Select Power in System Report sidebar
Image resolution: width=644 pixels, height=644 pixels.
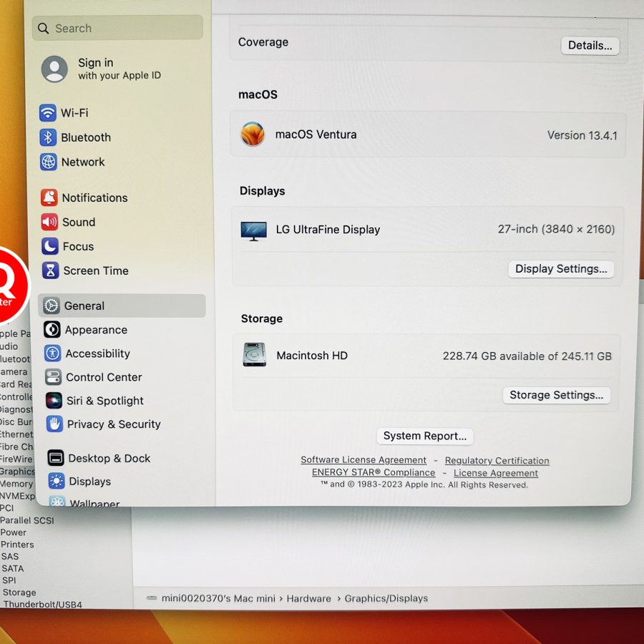(13, 532)
